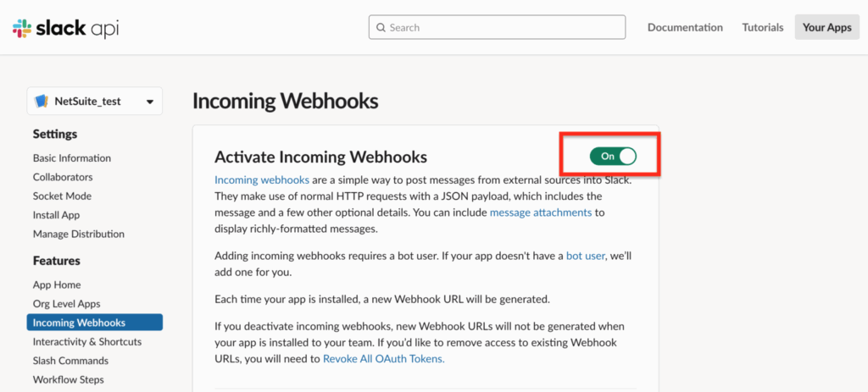Click Revoke All OAuth Tokens link
The height and width of the screenshot is (392, 868).
click(384, 359)
